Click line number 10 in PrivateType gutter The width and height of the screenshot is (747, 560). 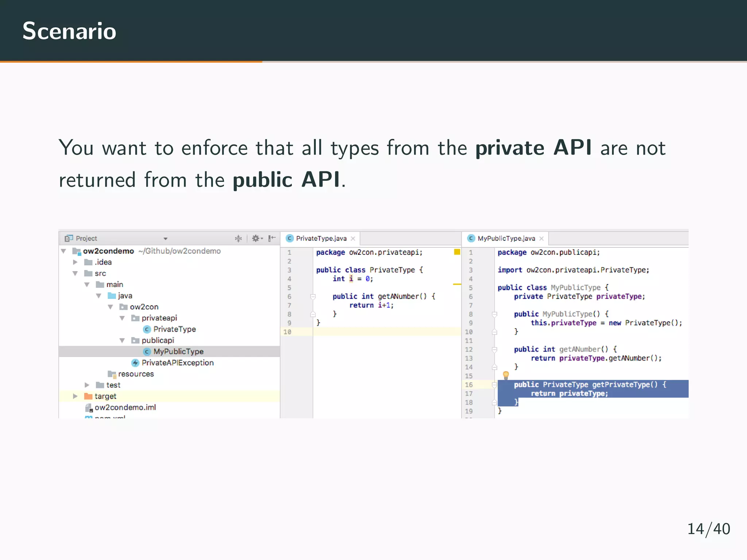(x=287, y=332)
